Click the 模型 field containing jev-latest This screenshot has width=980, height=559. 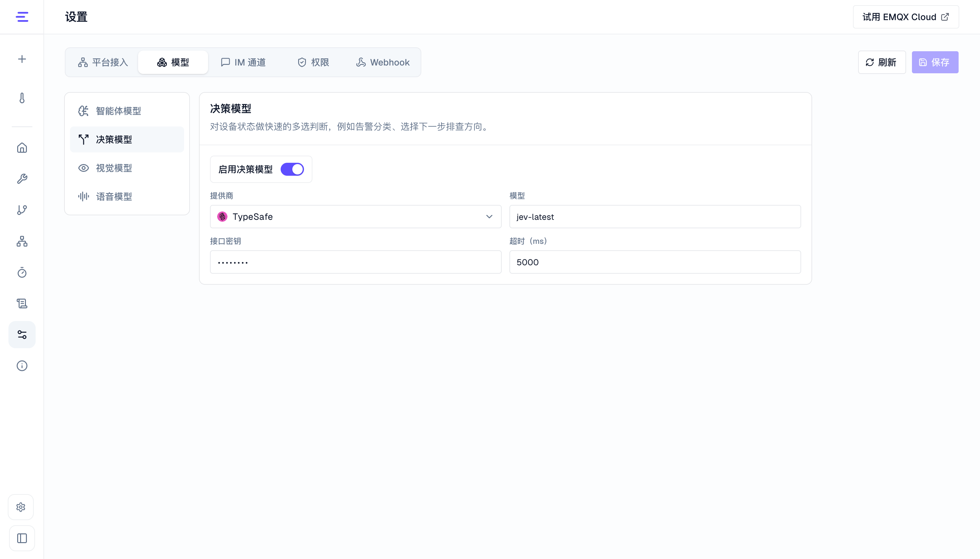click(655, 217)
